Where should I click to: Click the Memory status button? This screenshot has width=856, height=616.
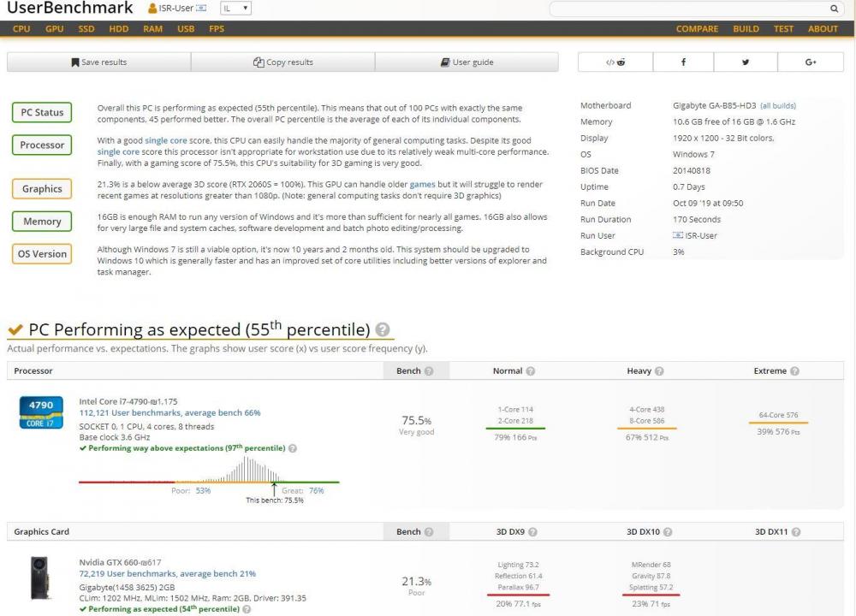coord(42,222)
